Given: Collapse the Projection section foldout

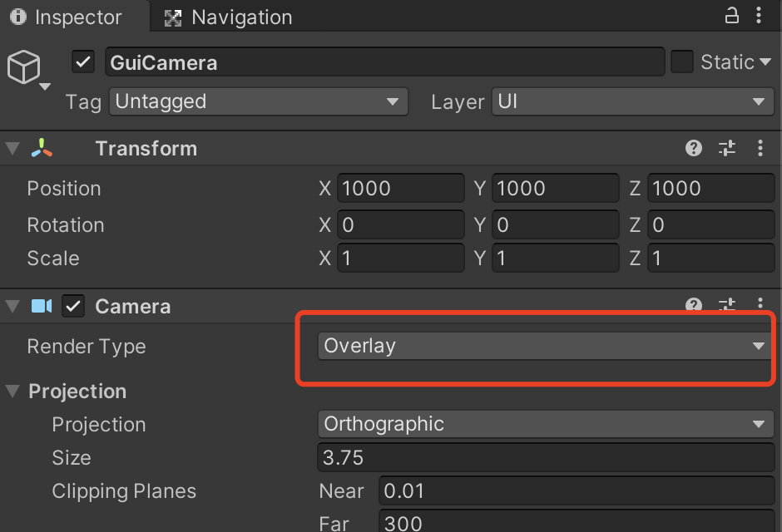Looking at the screenshot, I should (12, 391).
